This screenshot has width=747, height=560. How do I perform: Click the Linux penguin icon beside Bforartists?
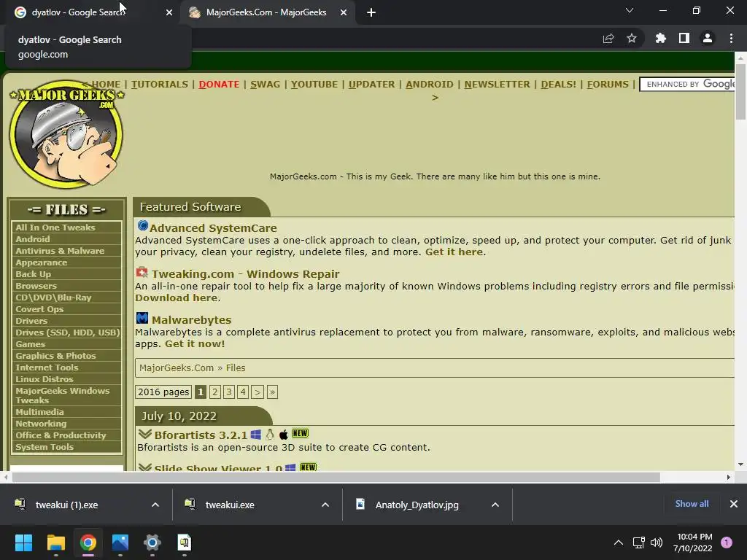(x=270, y=434)
